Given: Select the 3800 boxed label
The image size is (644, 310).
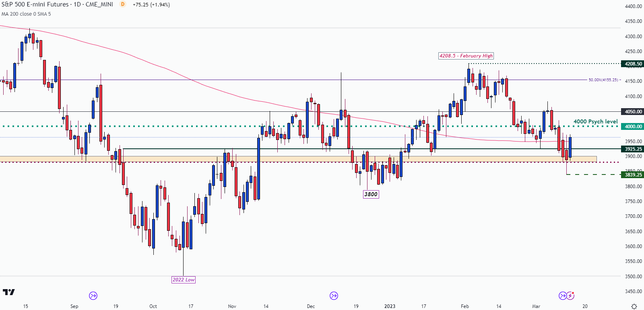Looking at the screenshot, I should point(371,194).
